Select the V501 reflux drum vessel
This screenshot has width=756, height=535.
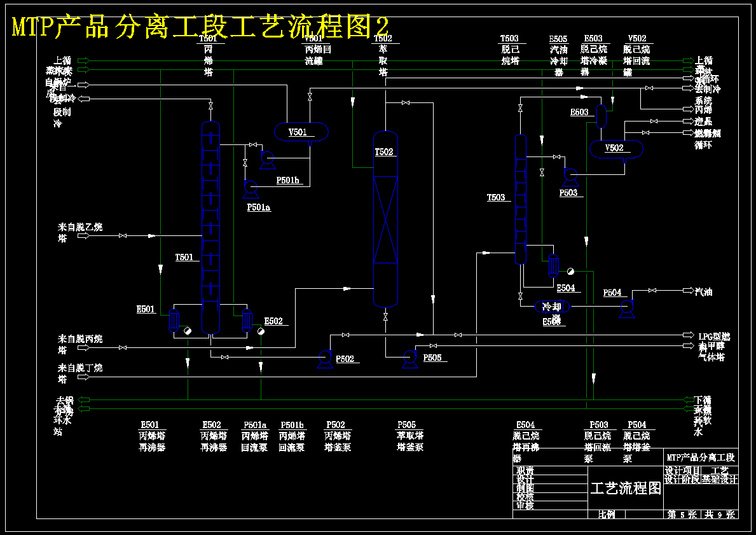[x=301, y=132]
